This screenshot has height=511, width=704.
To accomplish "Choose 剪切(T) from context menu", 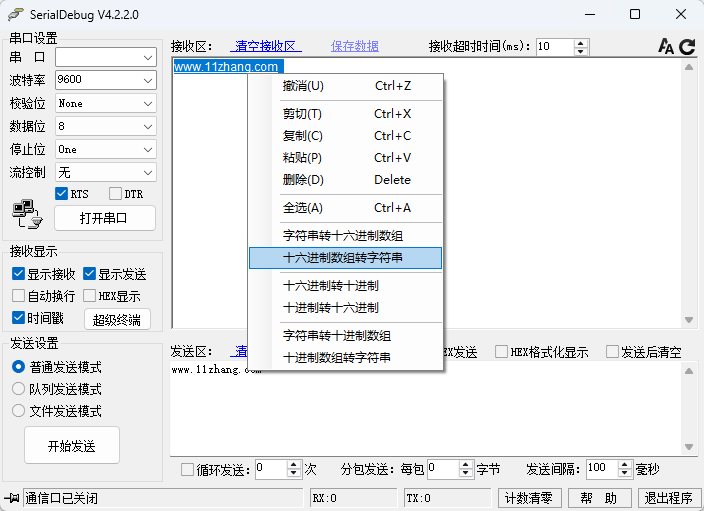I will pos(346,114).
